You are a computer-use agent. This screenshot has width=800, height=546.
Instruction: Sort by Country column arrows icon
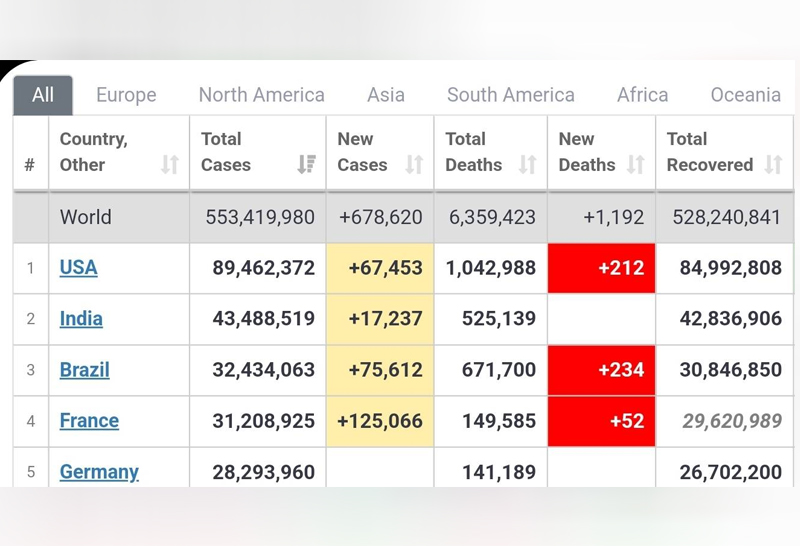click(170, 165)
